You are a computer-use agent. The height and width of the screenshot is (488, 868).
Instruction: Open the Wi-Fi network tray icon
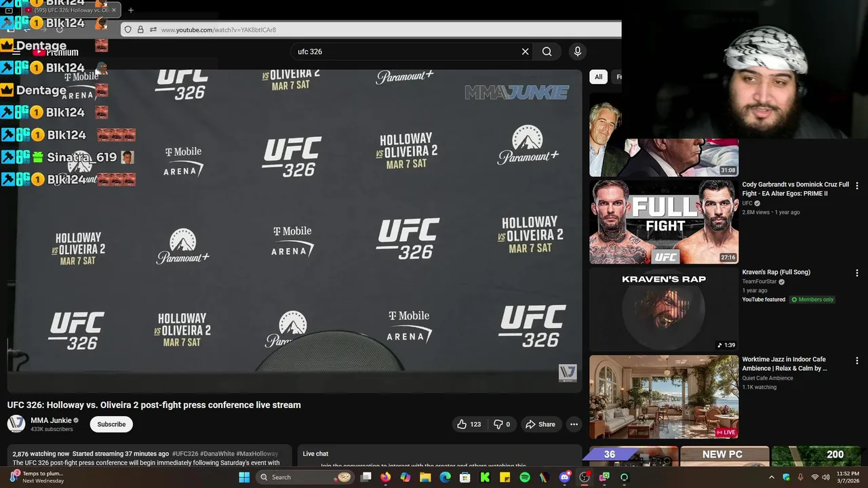[815, 477]
